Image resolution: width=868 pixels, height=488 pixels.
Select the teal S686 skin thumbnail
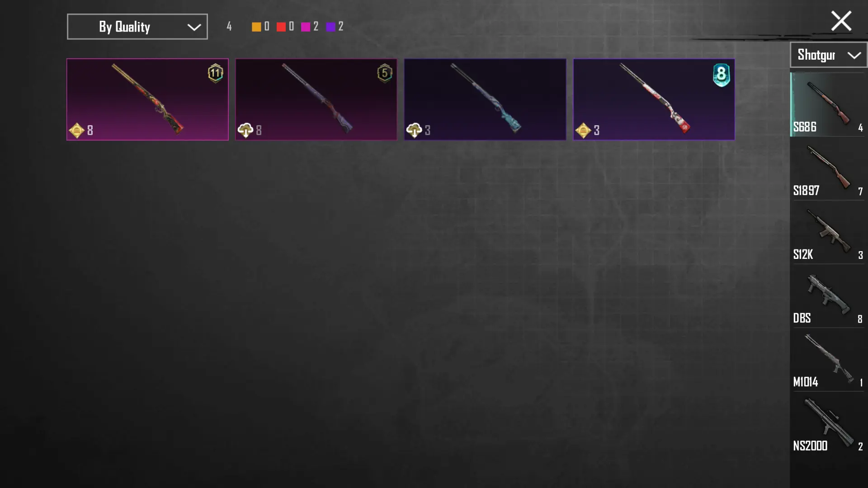pos(485,99)
